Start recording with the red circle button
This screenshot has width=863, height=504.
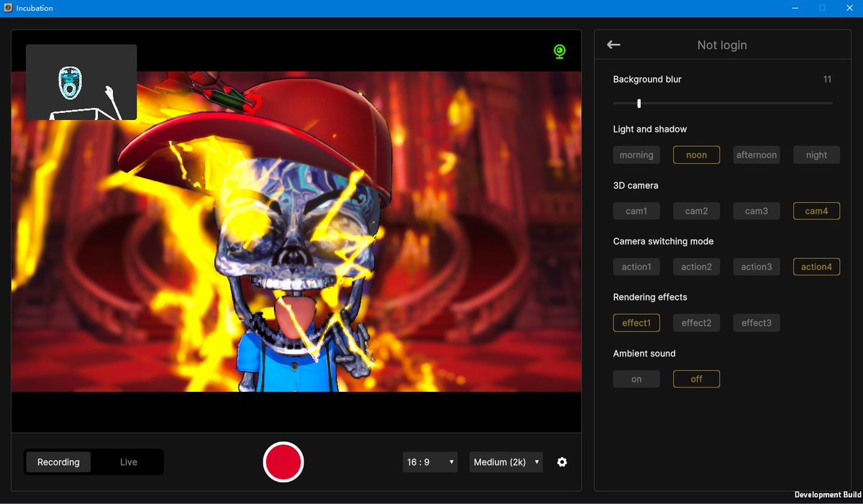click(x=283, y=462)
